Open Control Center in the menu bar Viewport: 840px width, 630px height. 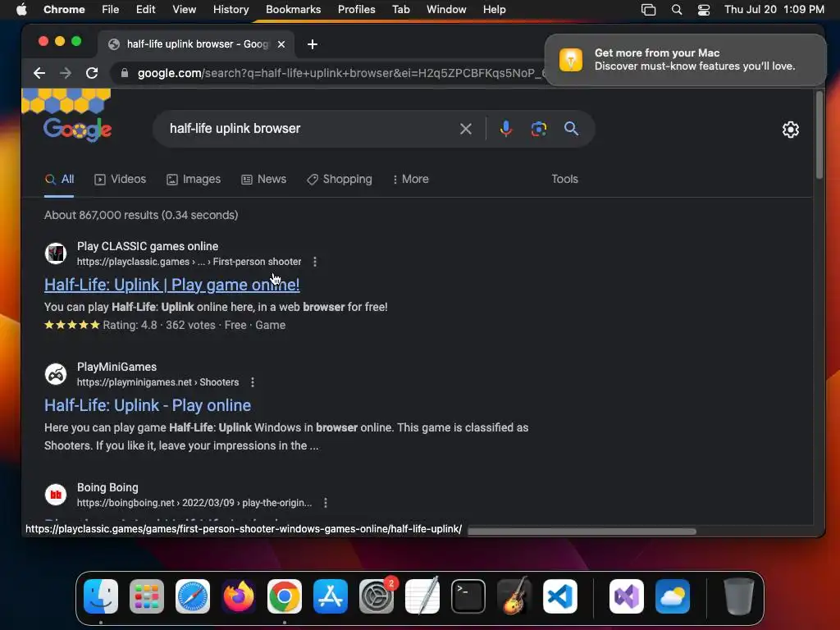pos(703,10)
